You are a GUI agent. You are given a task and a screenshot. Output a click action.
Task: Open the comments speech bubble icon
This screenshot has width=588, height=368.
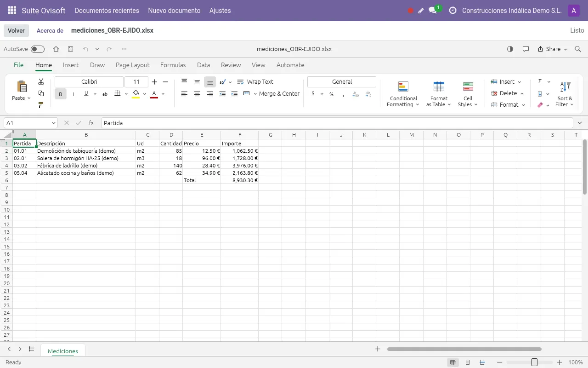pos(526,49)
